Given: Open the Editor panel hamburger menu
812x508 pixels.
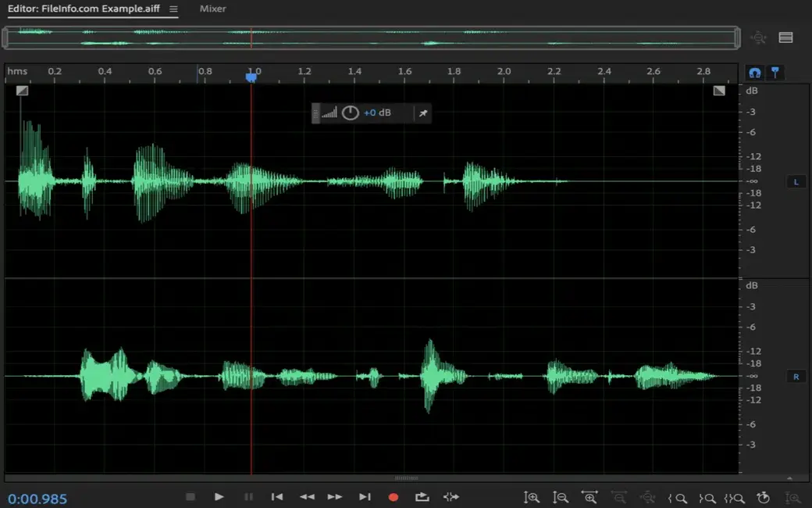Looking at the screenshot, I should (x=173, y=9).
